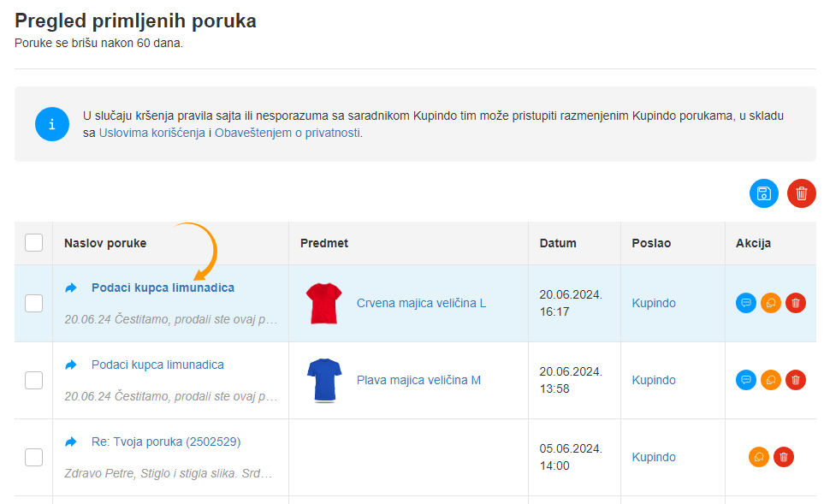
Task: Click the Predmet column header
Action: click(324, 243)
